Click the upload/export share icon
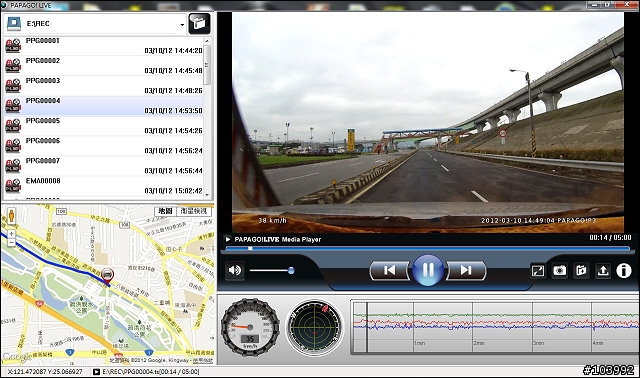This screenshot has height=378, width=640. click(x=603, y=270)
